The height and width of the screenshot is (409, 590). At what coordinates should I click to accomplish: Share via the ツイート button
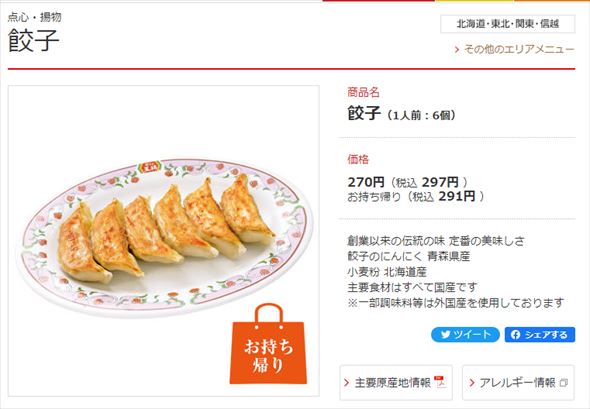[465, 334]
